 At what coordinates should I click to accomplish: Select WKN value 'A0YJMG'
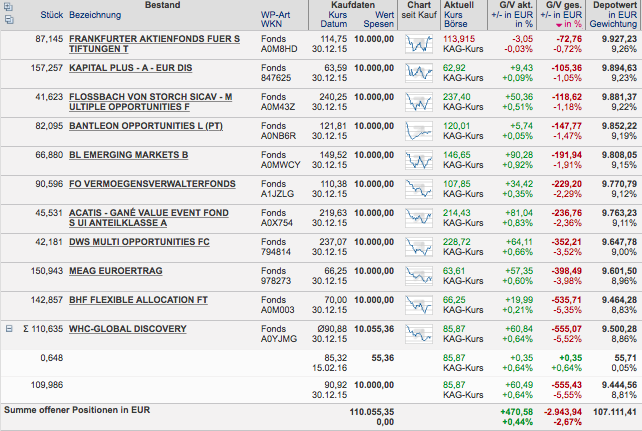coord(279,339)
